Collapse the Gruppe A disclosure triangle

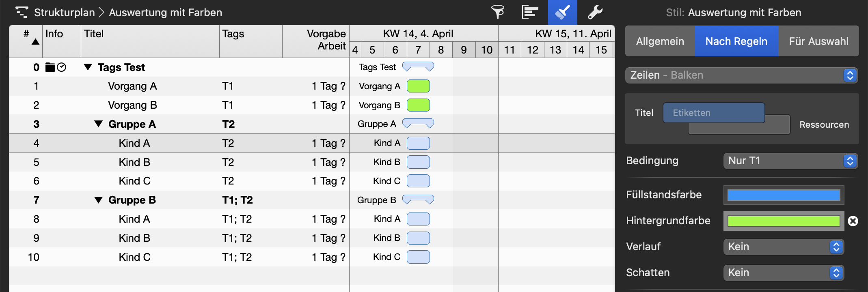(98, 124)
